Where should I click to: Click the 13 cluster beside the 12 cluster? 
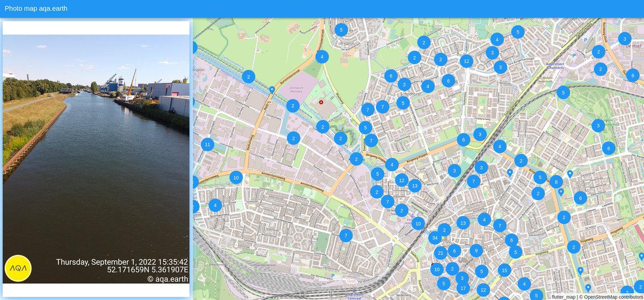tap(414, 186)
